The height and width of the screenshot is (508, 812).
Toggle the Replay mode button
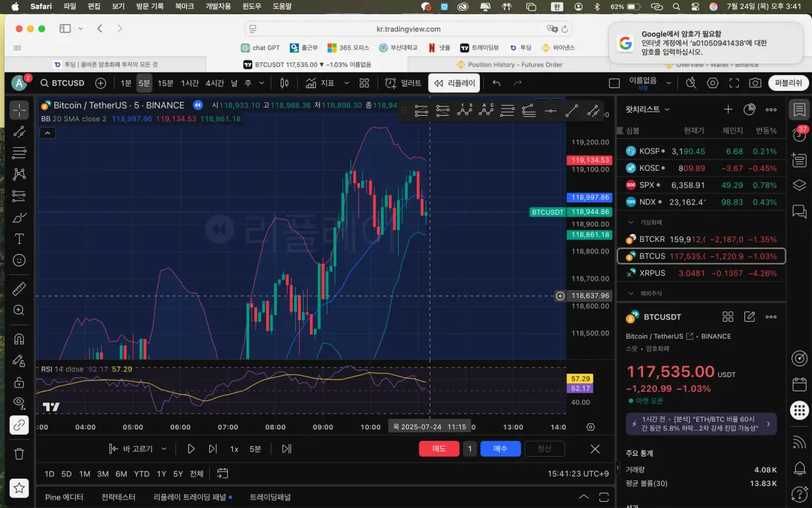pyautogui.click(x=455, y=83)
